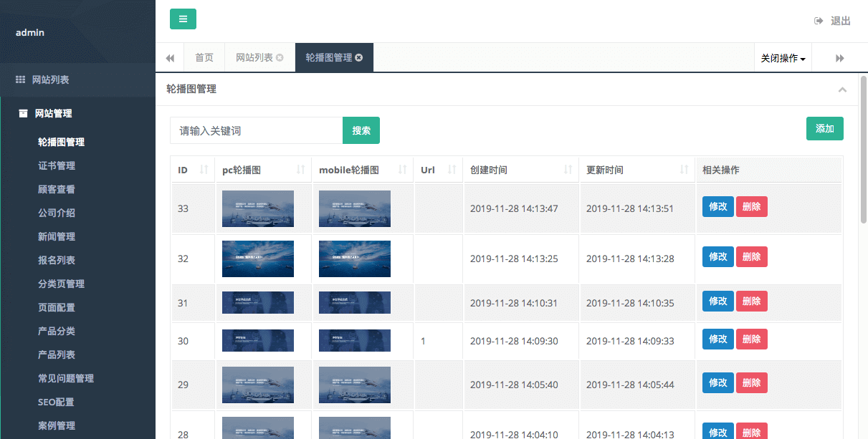Click 修改 for the row with ID 33
Viewport: 868px width, 439px height.
[x=717, y=208]
